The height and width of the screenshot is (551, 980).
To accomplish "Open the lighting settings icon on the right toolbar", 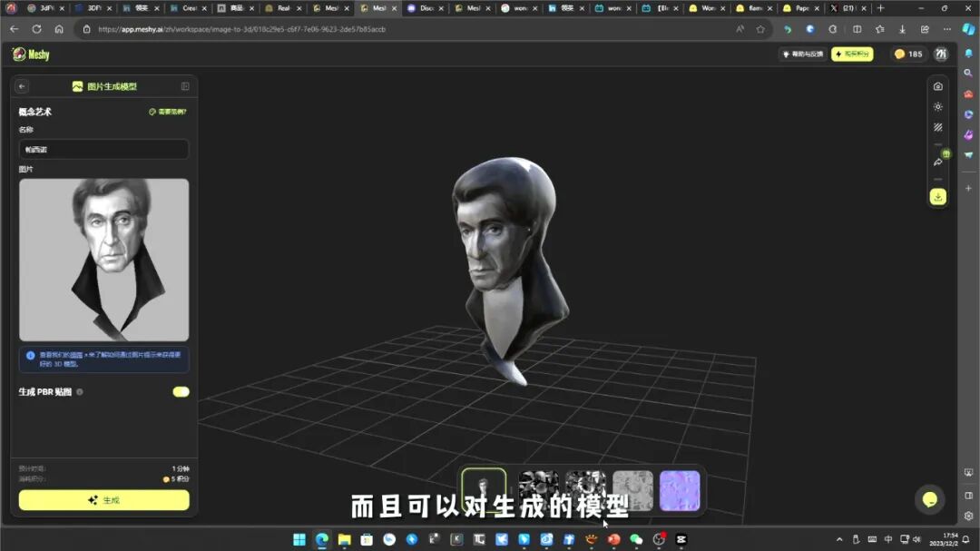I will click(x=939, y=106).
